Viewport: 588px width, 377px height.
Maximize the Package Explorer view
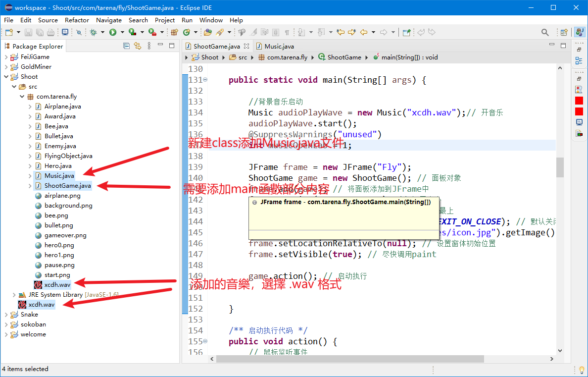[172, 46]
